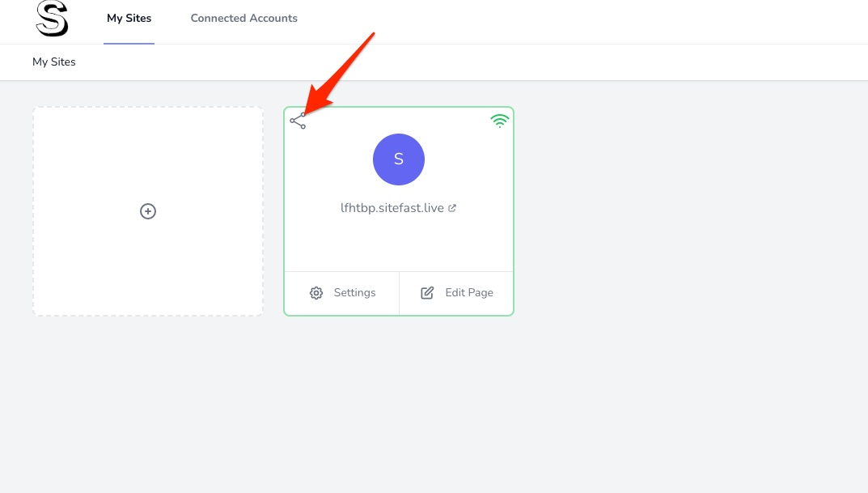Open the Connected Accounts tab

tap(244, 19)
